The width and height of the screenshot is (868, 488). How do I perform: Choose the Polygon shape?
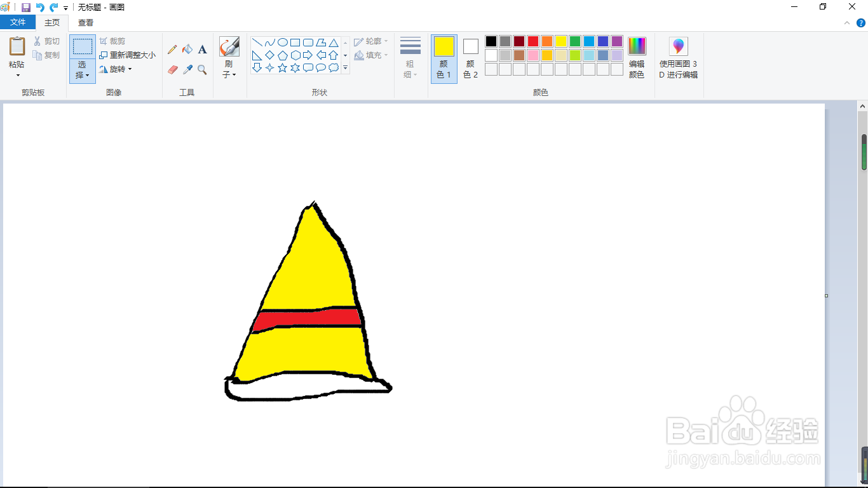321,43
